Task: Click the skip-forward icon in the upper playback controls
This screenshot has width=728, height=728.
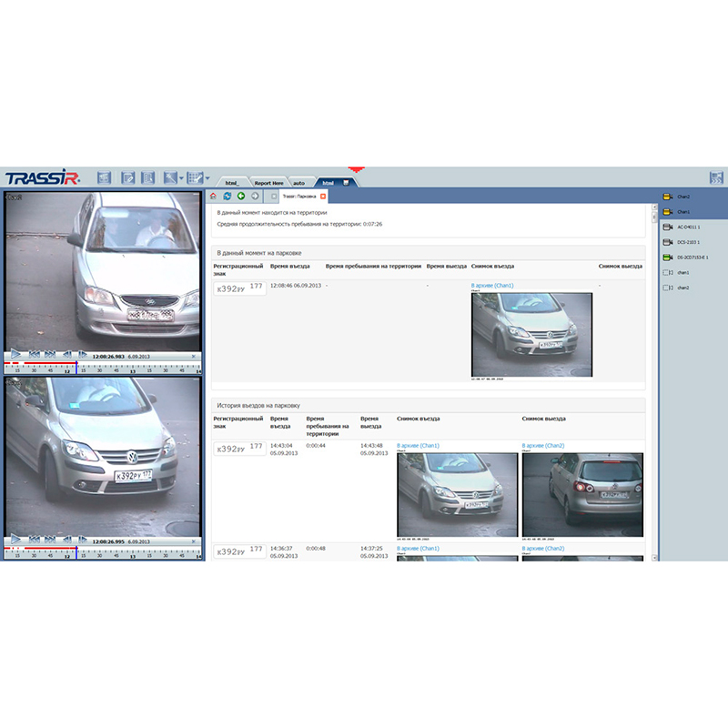Action: (x=48, y=354)
